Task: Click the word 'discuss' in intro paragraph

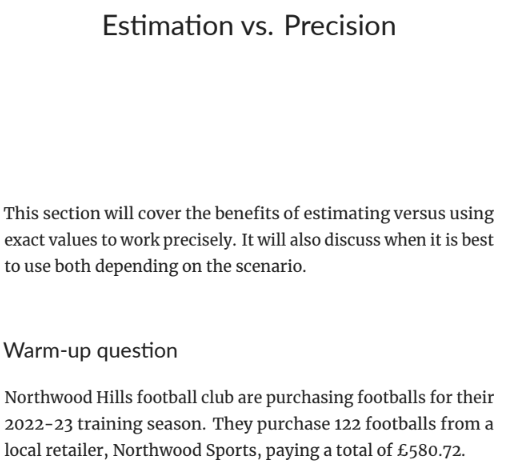Action: click(352, 240)
